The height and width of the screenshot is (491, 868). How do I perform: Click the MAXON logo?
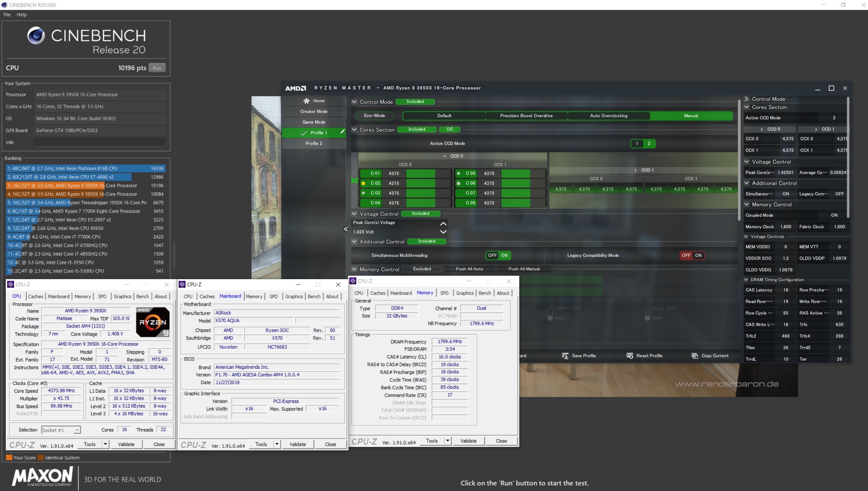pyautogui.click(x=42, y=477)
